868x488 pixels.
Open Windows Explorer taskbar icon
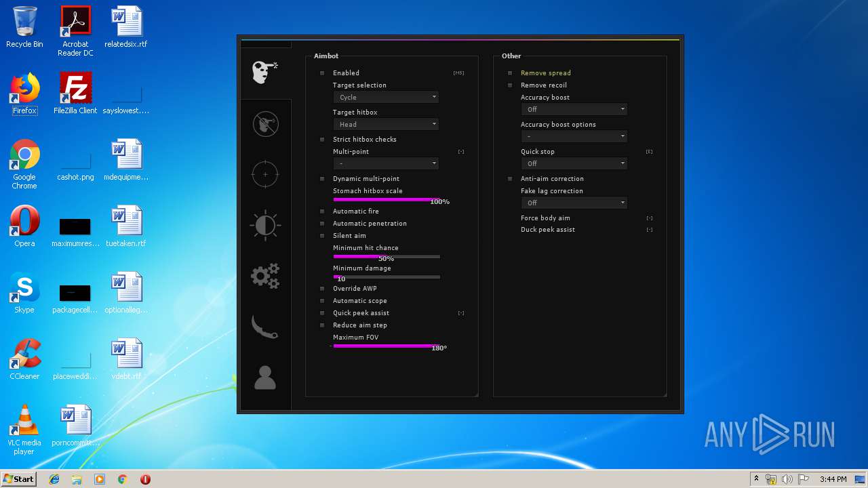pyautogui.click(x=77, y=479)
